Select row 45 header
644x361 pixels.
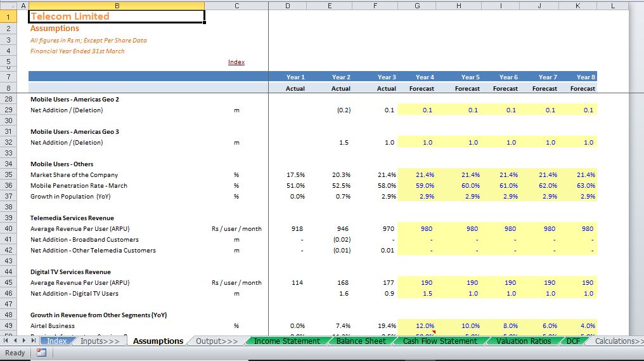click(9, 282)
